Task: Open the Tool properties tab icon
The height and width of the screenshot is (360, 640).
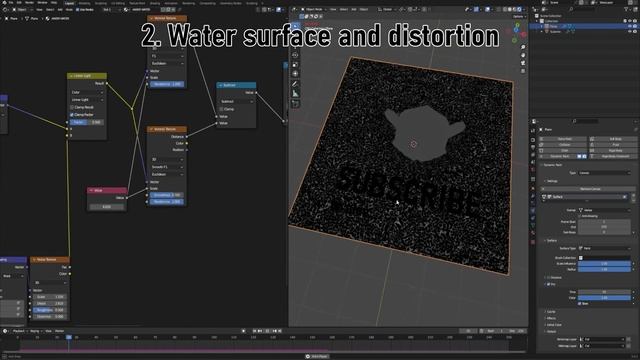Action: 533,131
